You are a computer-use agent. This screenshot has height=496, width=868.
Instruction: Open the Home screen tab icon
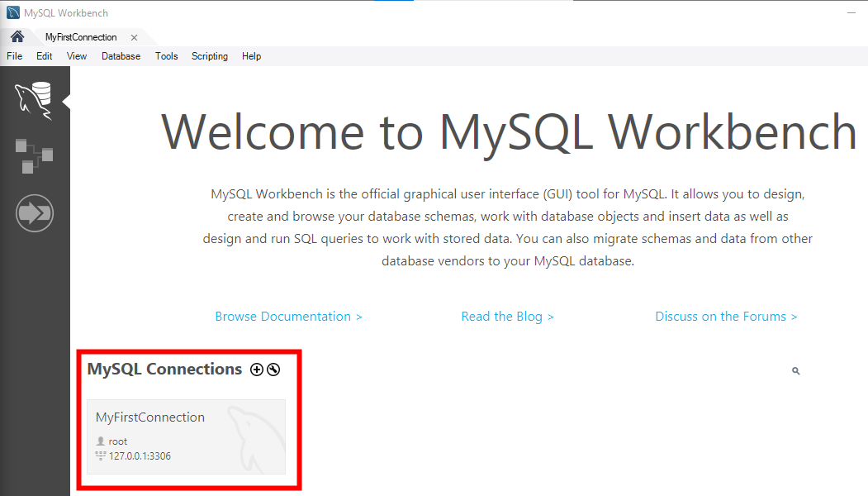[x=17, y=36]
